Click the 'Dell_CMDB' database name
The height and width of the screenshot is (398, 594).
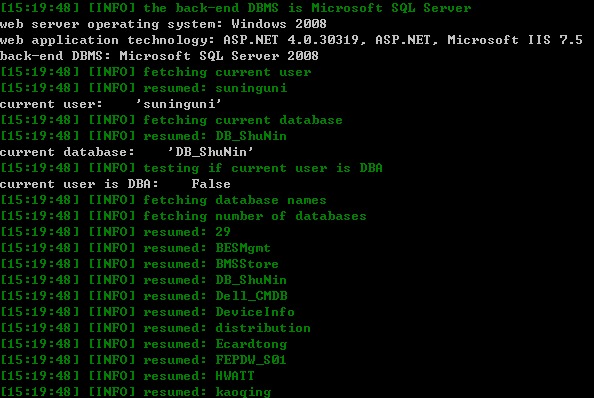pyautogui.click(x=251, y=296)
